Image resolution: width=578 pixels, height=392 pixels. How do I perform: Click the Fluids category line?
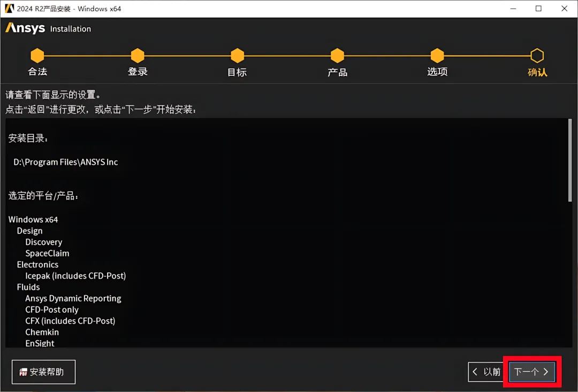pos(28,287)
